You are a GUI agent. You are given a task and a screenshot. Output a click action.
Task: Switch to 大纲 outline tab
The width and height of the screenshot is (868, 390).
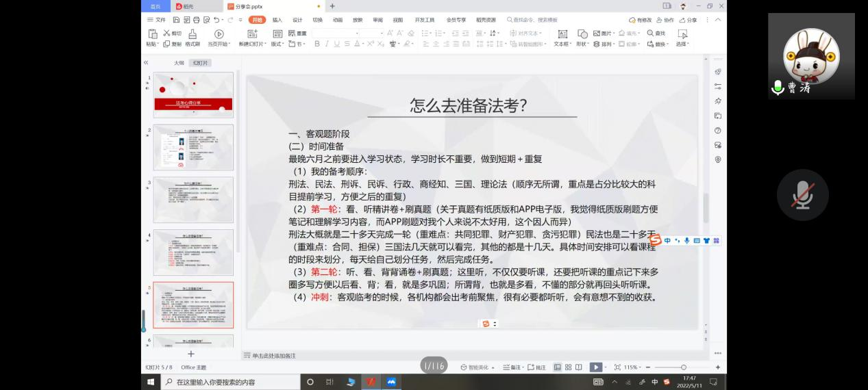click(178, 62)
